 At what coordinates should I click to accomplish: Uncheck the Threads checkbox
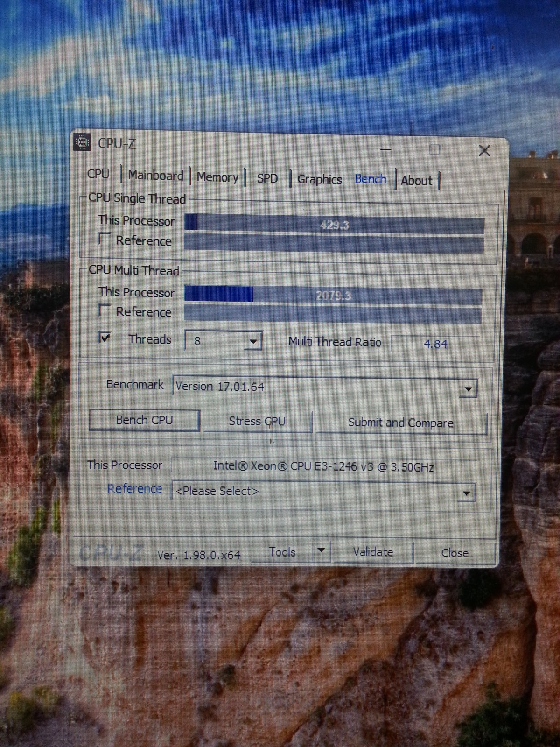coord(105,337)
